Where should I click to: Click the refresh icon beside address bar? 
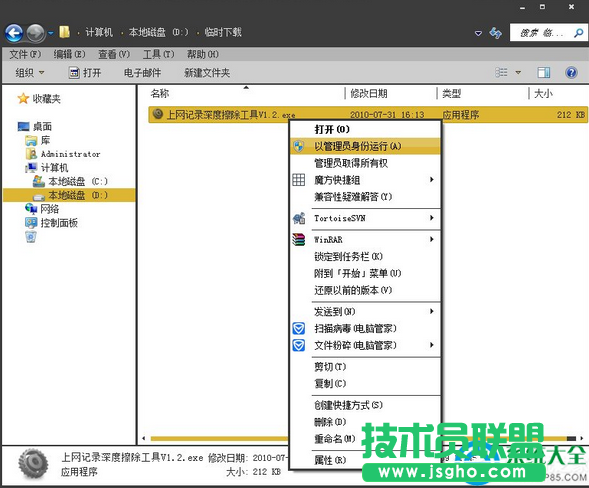click(495, 33)
